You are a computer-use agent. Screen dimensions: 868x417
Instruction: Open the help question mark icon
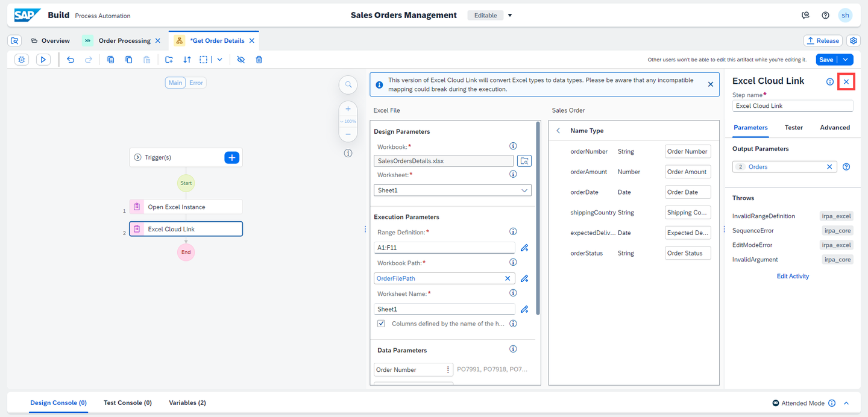(x=825, y=15)
